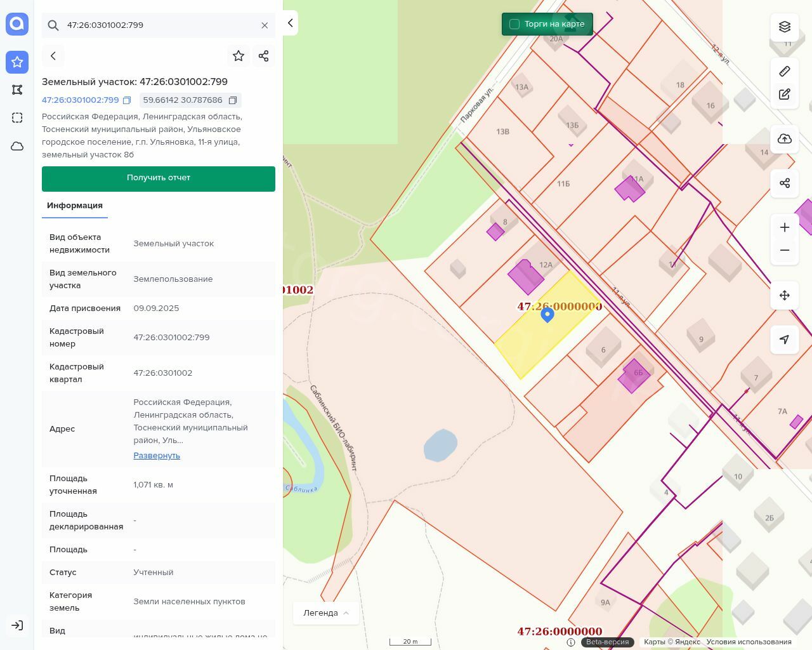Expand address with Развернуть link
The image size is (812, 650).
pos(157,456)
